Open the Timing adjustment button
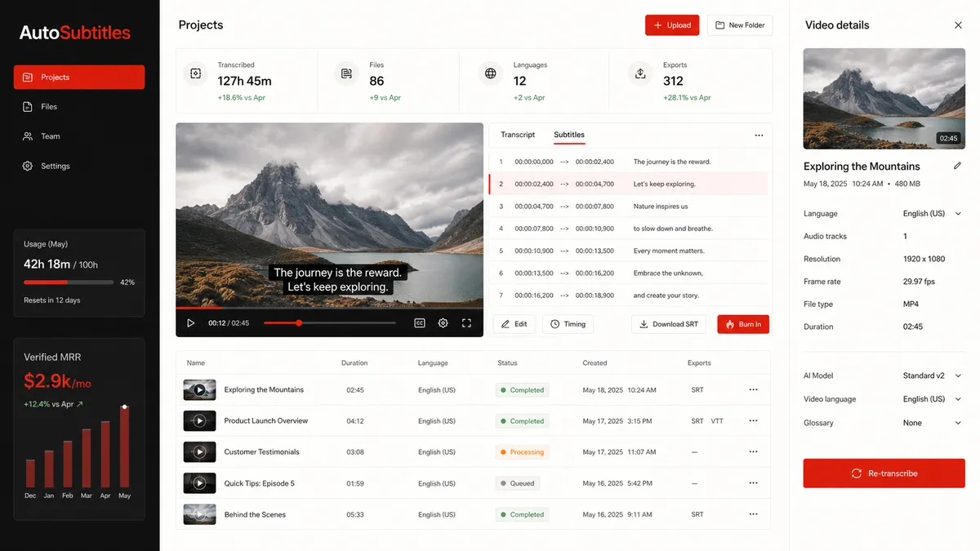Image resolution: width=980 pixels, height=551 pixels. [x=568, y=324]
